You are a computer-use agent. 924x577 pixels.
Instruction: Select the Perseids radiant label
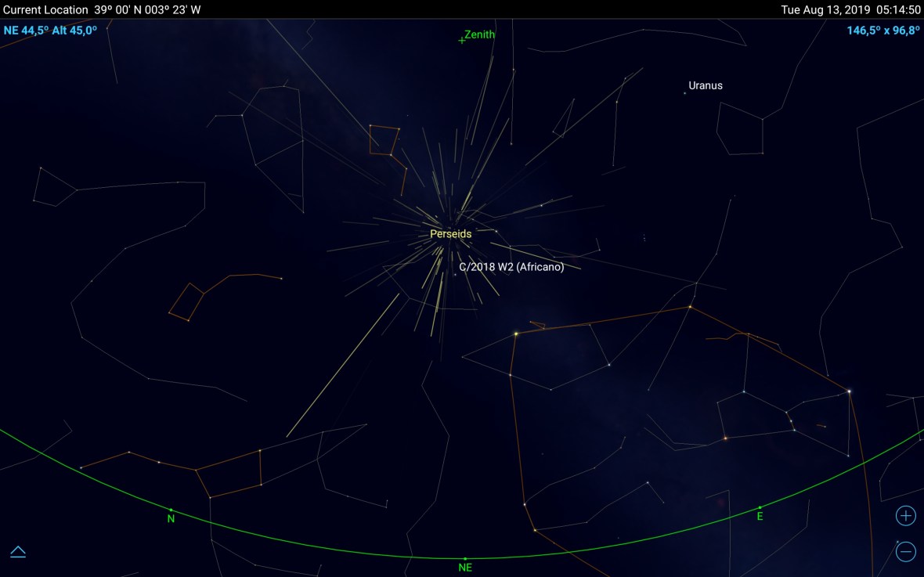coord(450,233)
